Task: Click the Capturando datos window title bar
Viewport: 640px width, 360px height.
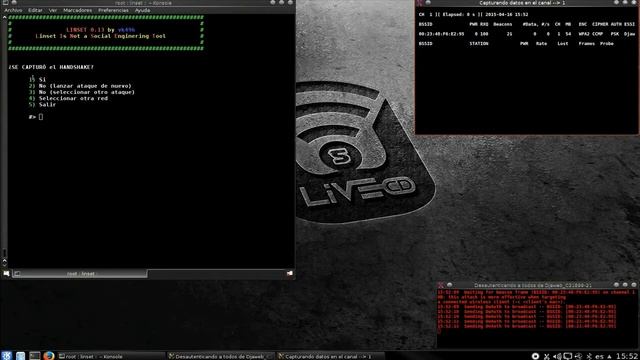Action: tap(522, 3)
